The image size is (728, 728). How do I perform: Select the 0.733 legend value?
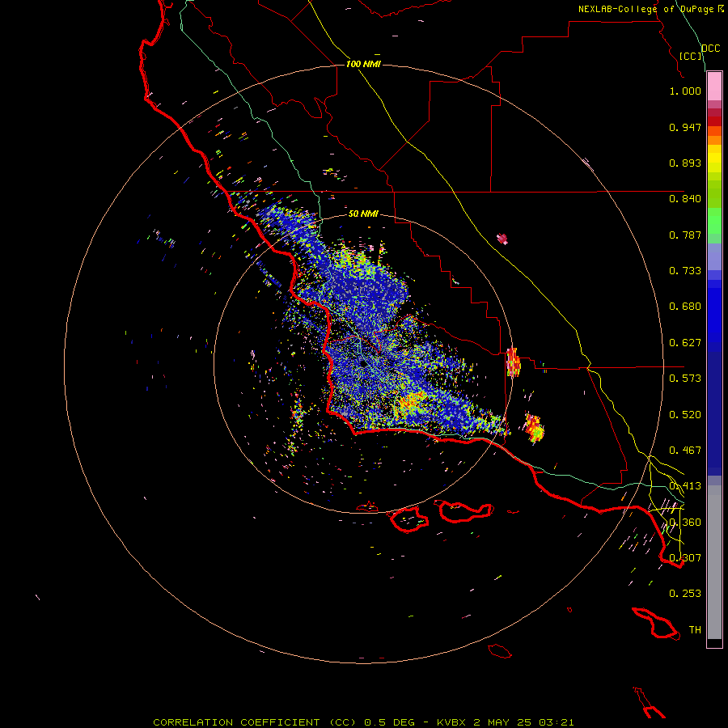[x=685, y=271]
